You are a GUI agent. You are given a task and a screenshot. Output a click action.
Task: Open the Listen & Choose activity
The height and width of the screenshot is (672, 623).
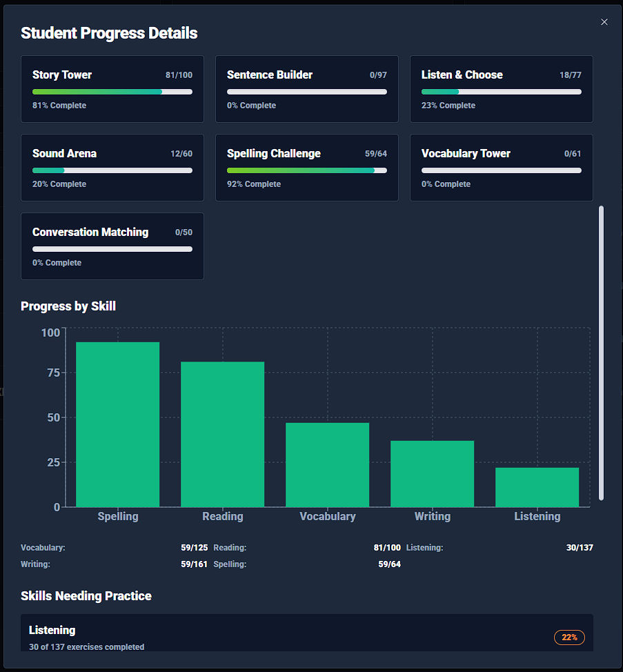501,88
